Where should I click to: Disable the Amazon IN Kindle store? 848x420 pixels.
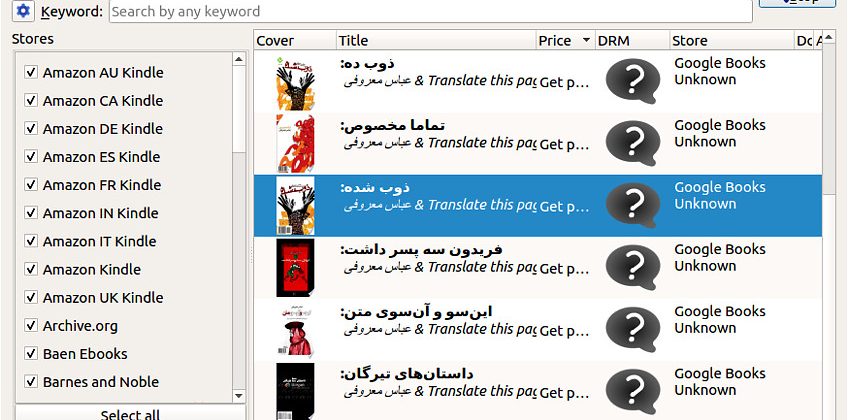(x=31, y=212)
